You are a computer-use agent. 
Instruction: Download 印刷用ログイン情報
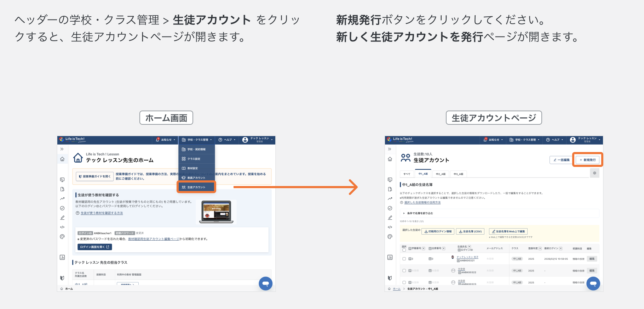point(438,231)
